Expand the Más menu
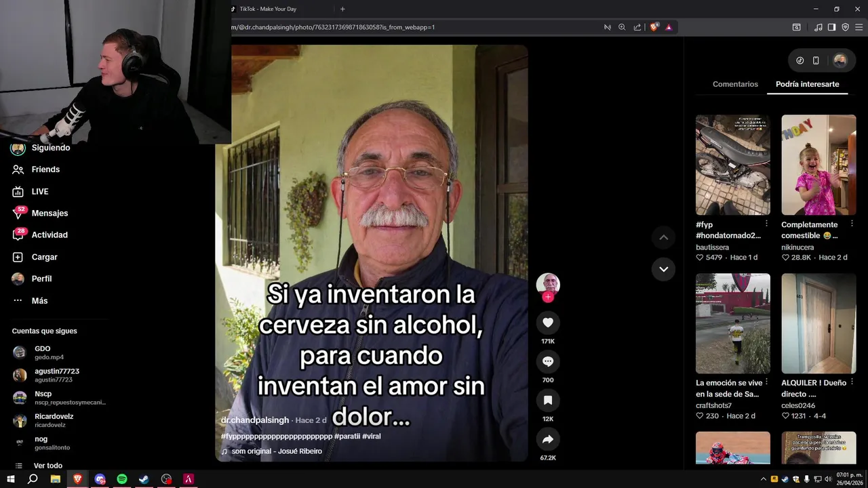The image size is (868, 488). [x=31, y=301]
